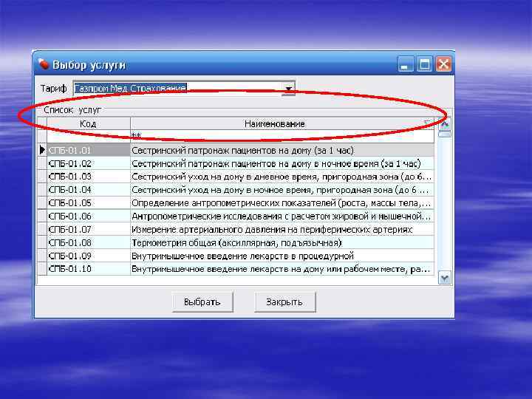The image size is (532, 399).
Task: Select code СПБ-01.07
Action: tap(88, 229)
